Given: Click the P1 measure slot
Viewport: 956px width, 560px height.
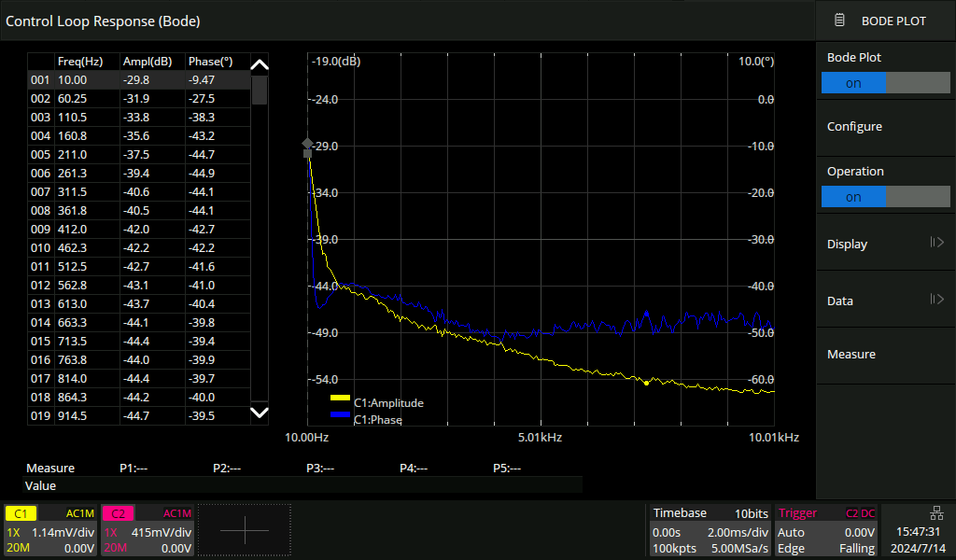Looking at the screenshot, I should coord(134,468).
